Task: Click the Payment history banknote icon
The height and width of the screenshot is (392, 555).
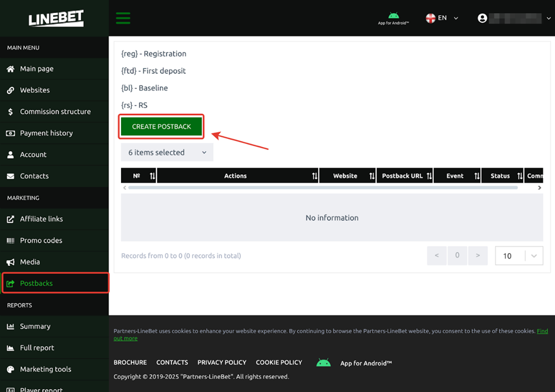Action: (11, 133)
